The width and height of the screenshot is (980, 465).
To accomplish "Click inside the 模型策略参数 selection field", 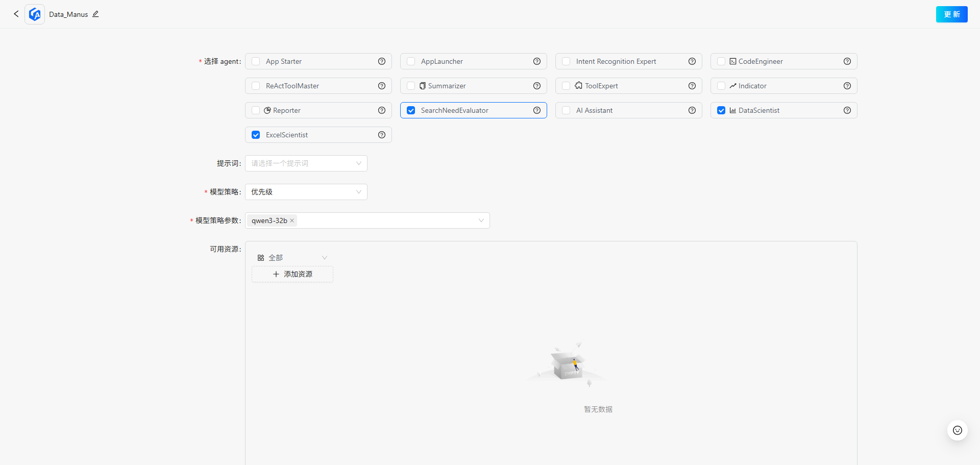I will [x=388, y=221].
